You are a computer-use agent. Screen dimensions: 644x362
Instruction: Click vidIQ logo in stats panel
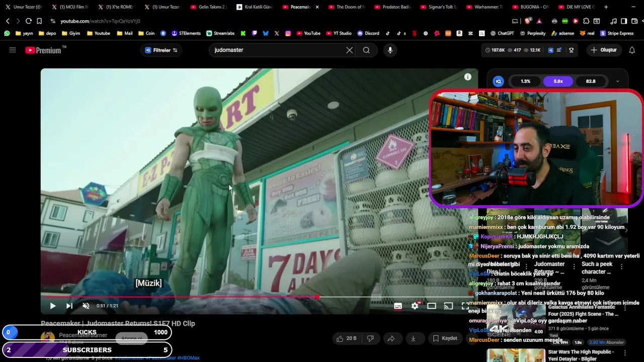tap(498, 81)
